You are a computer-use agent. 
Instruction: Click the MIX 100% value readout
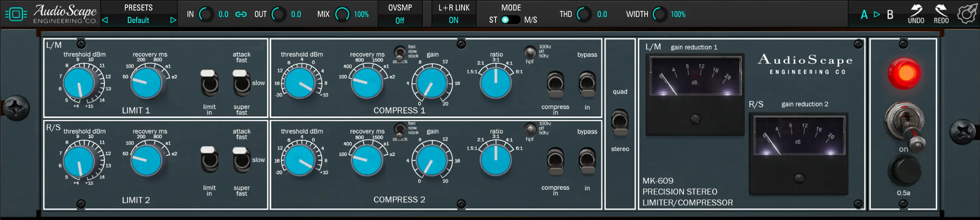361,14
